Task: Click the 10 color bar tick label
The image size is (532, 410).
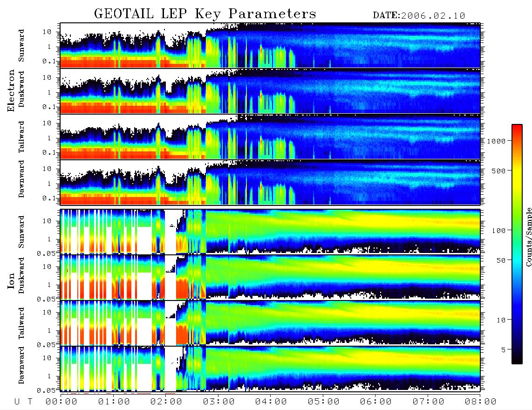Action: coord(501,320)
